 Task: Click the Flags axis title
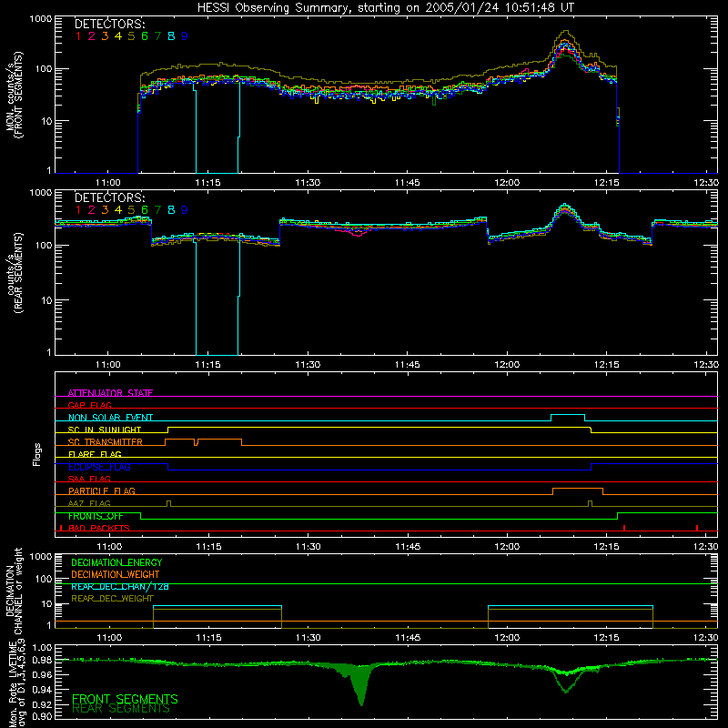tap(37, 454)
